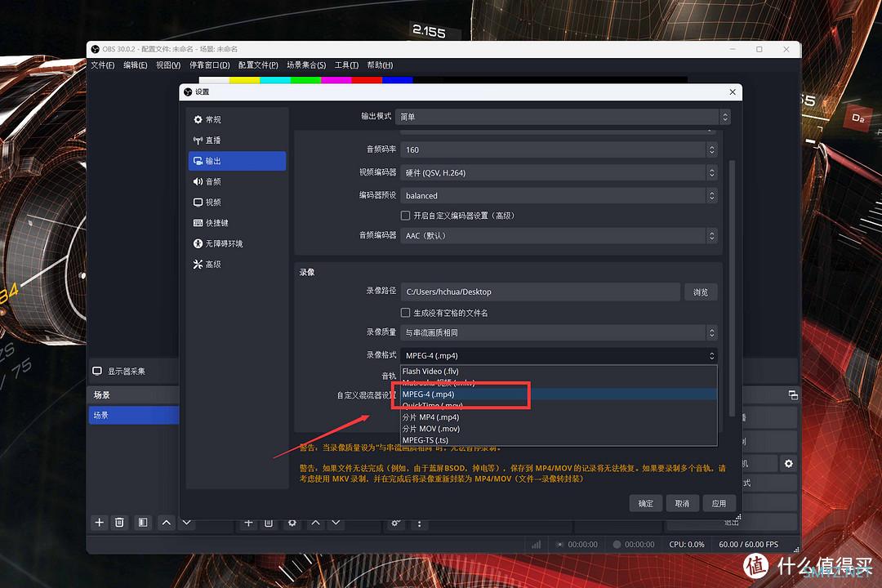Click the dock pop-out icon on the right
This screenshot has width=882, height=588.
793,395
